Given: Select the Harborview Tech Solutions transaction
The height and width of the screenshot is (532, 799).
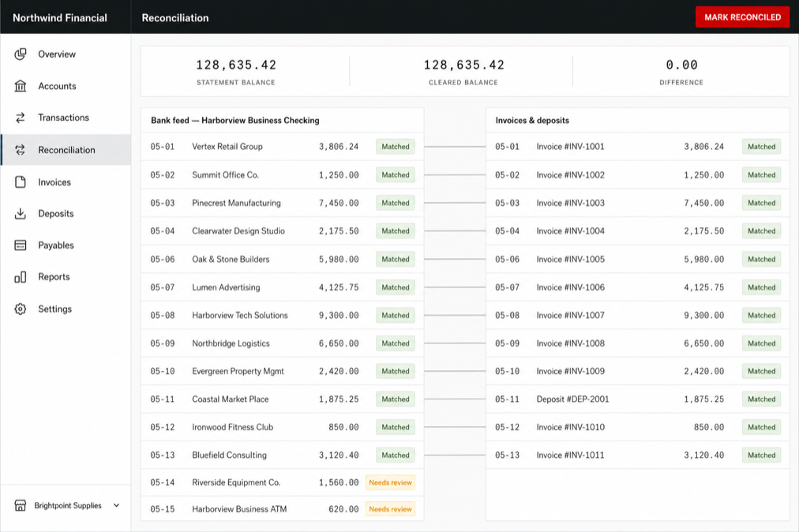Looking at the screenshot, I should tap(283, 316).
